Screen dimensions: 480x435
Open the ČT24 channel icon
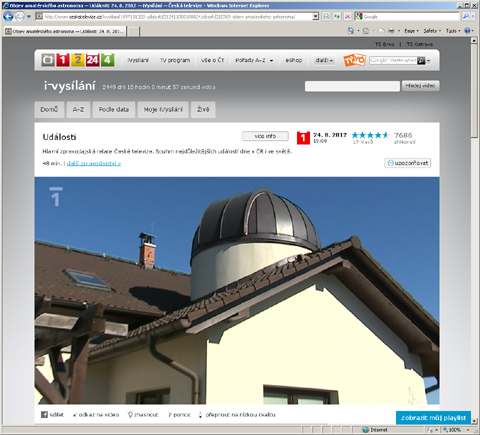pyautogui.click(x=93, y=60)
